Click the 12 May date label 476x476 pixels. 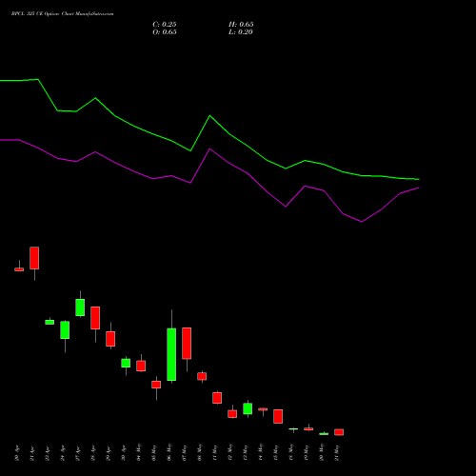[230, 452]
